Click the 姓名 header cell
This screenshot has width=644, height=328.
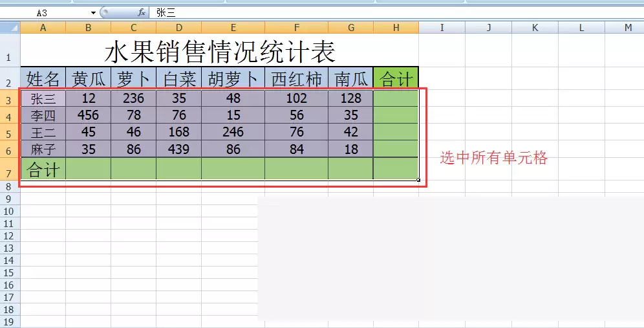43,78
